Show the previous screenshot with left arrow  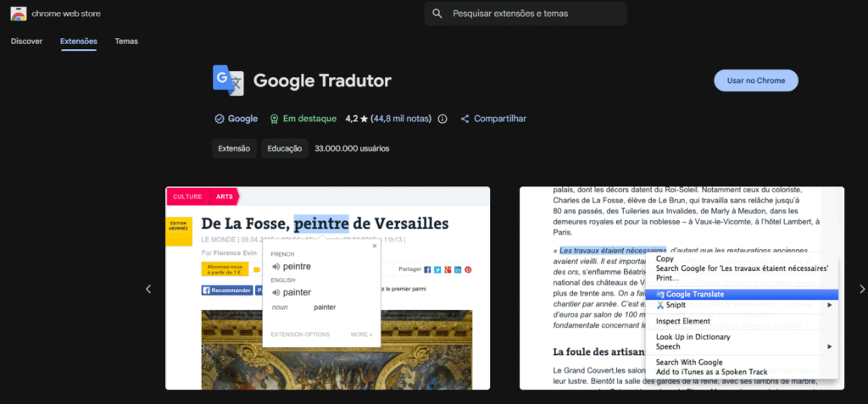(147, 289)
